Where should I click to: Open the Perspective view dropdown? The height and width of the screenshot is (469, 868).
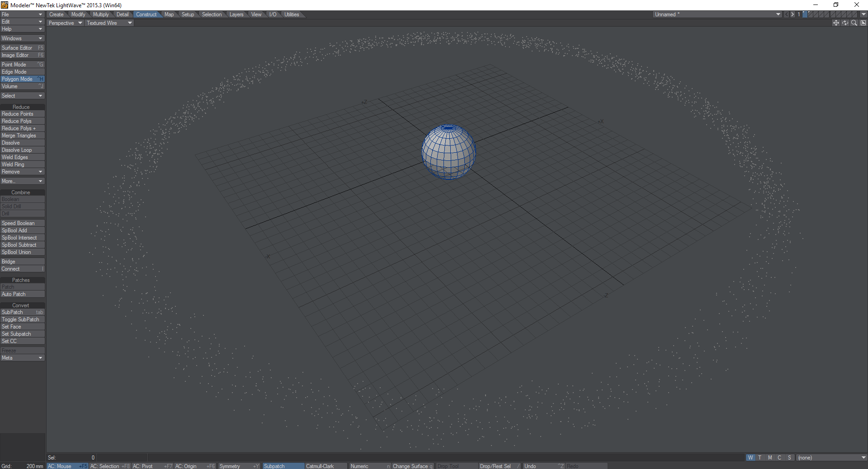[65, 23]
